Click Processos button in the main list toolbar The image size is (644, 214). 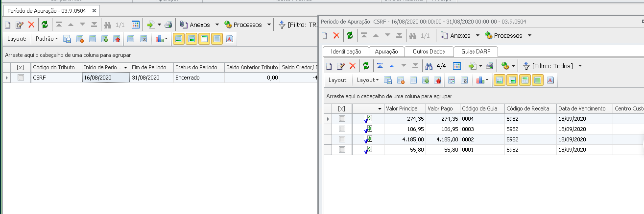[x=243, y=25]
